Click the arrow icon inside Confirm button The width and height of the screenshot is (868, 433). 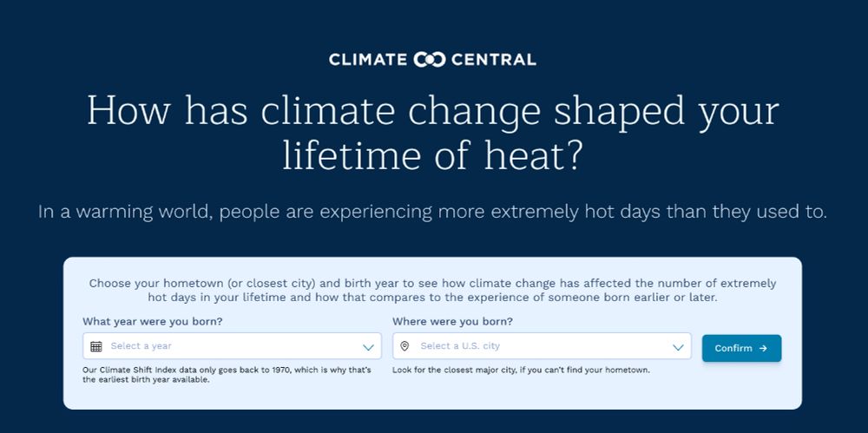click(x=763, y=348)
